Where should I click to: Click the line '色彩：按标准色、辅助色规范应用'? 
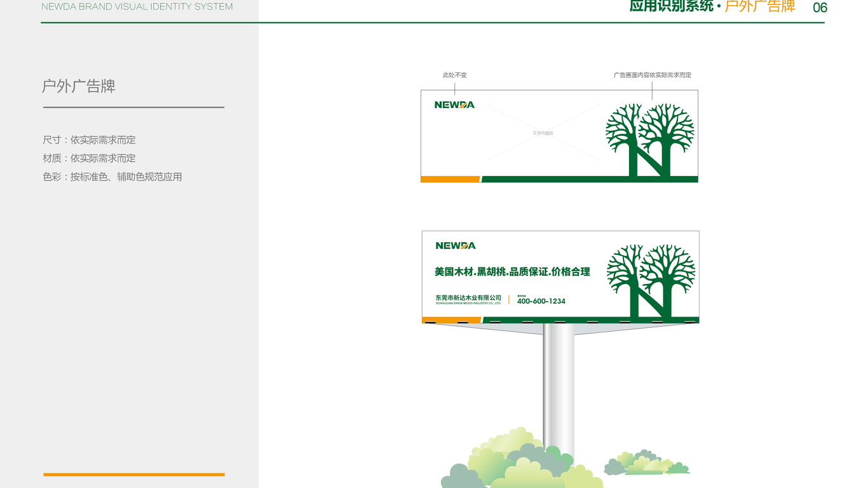coord(112,177)
